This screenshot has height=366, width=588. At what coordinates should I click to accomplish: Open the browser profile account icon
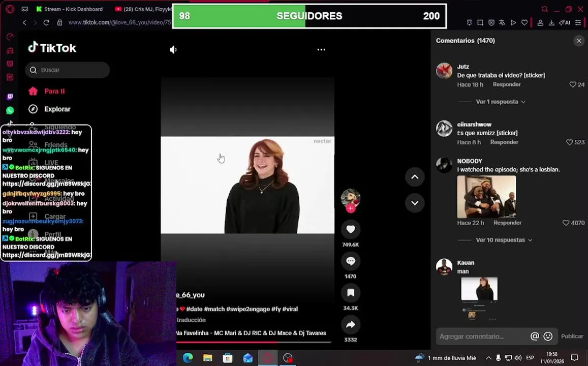tap(540, 23)
